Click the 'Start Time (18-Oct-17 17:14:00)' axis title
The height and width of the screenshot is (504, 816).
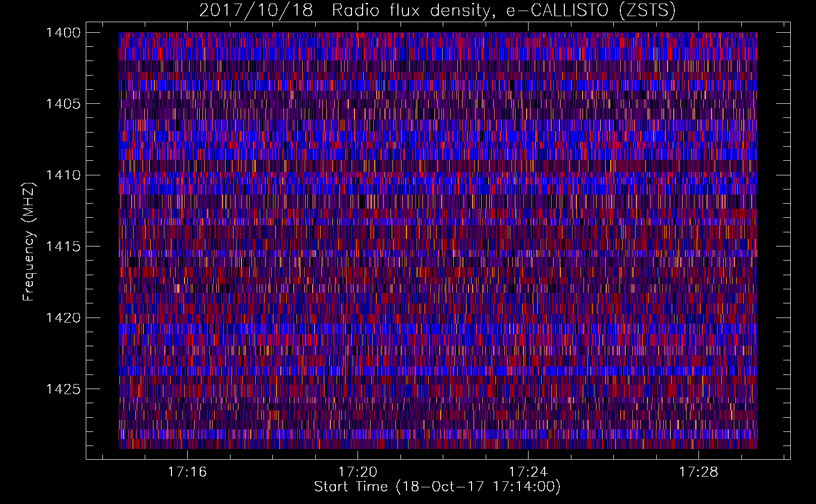[437, 487]
